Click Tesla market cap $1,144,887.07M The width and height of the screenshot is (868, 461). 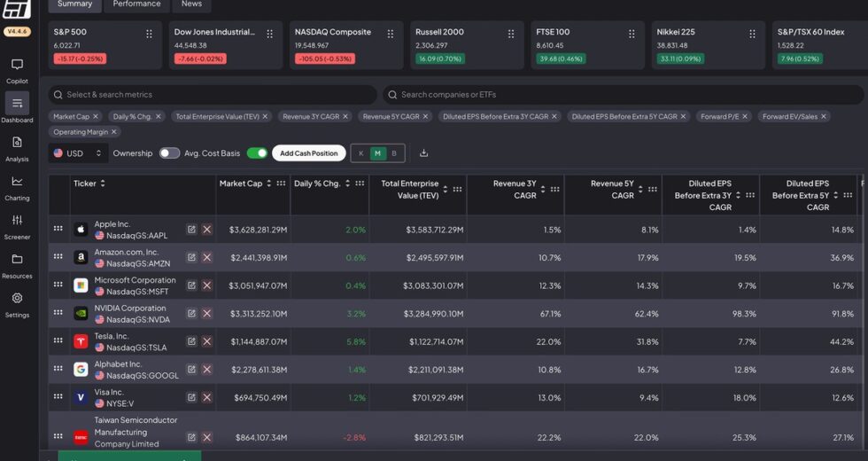(259, 342)
